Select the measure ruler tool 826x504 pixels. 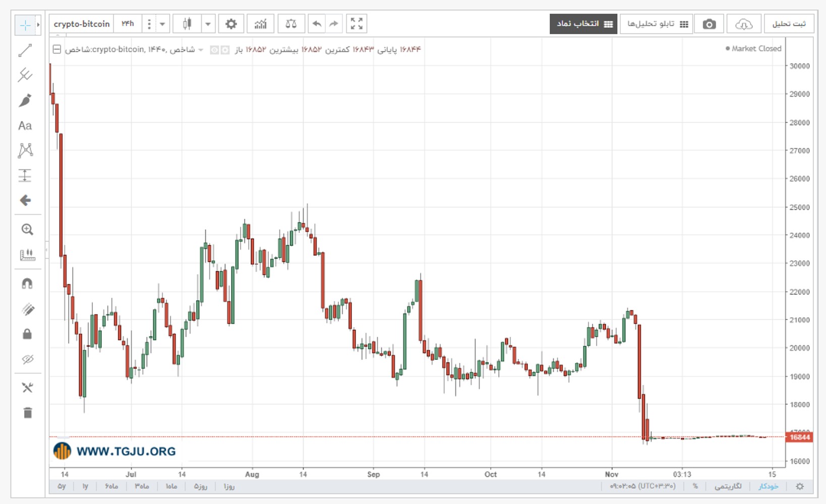click(x=27, y=255)
